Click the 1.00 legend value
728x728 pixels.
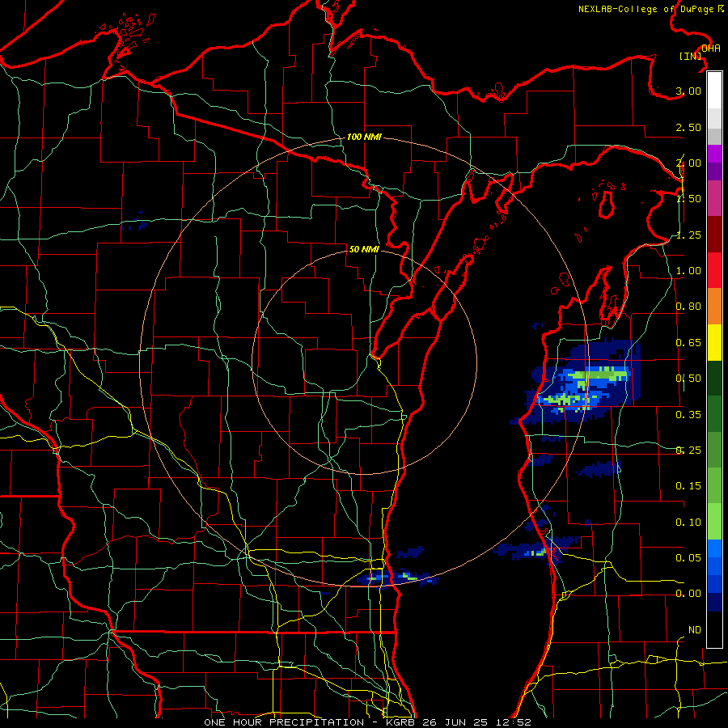point(688,271)
